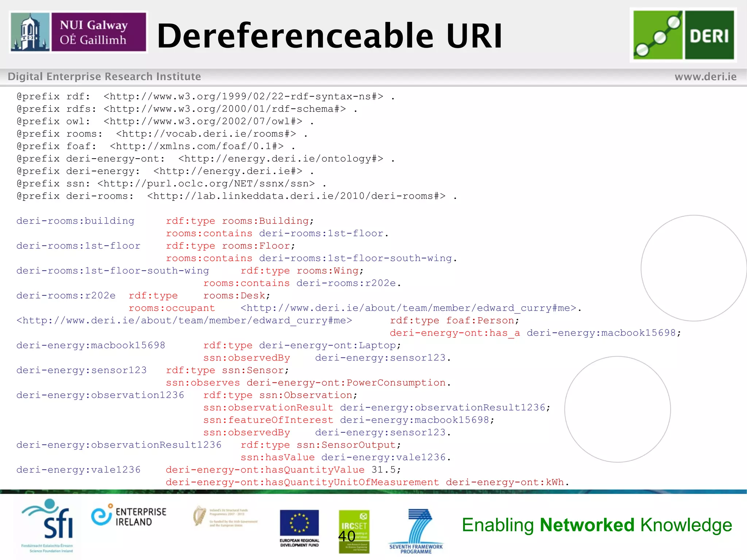Click the European Regional Development Fund logo
Viewport: 747px width, 560px height.
[299, 528]
